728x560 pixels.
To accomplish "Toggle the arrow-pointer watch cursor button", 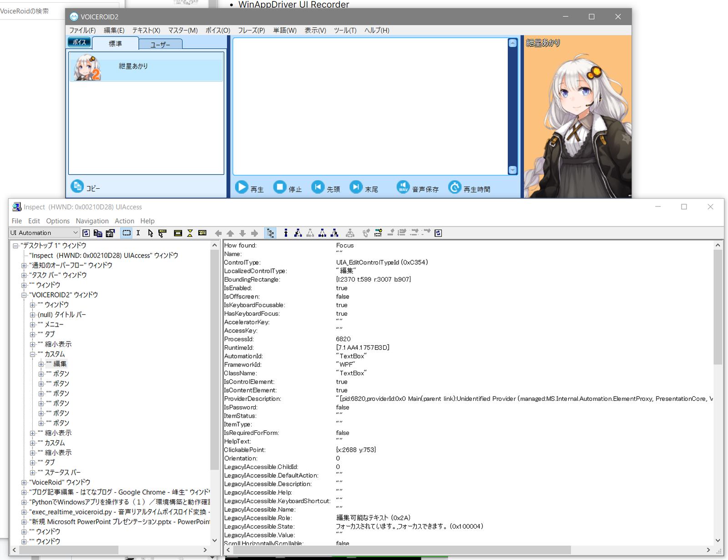I will (150, 233).
